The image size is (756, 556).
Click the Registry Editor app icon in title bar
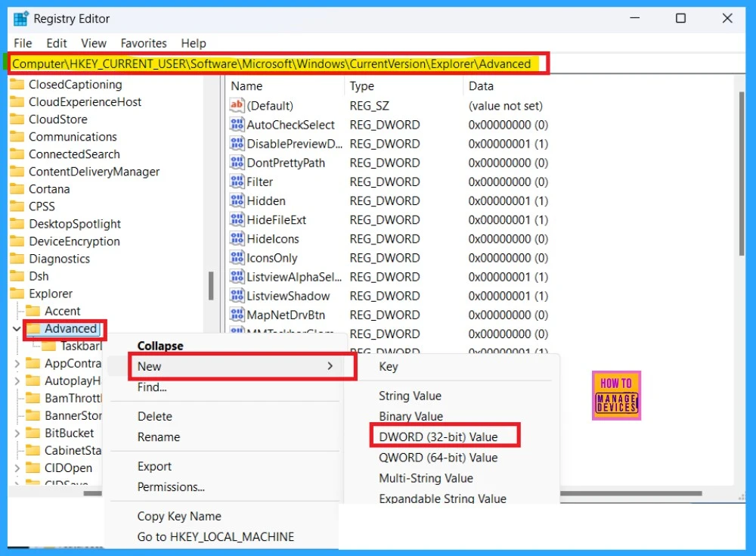click(x=21, y=19)
